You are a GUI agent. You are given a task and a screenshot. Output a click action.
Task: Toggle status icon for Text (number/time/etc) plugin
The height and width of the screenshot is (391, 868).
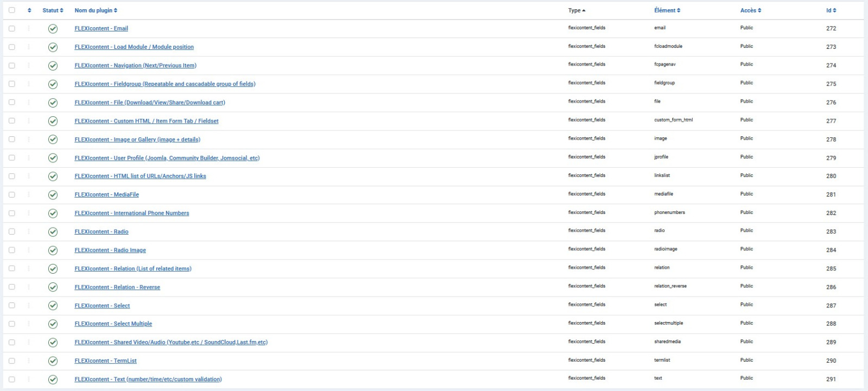click(x=53, y=380)
